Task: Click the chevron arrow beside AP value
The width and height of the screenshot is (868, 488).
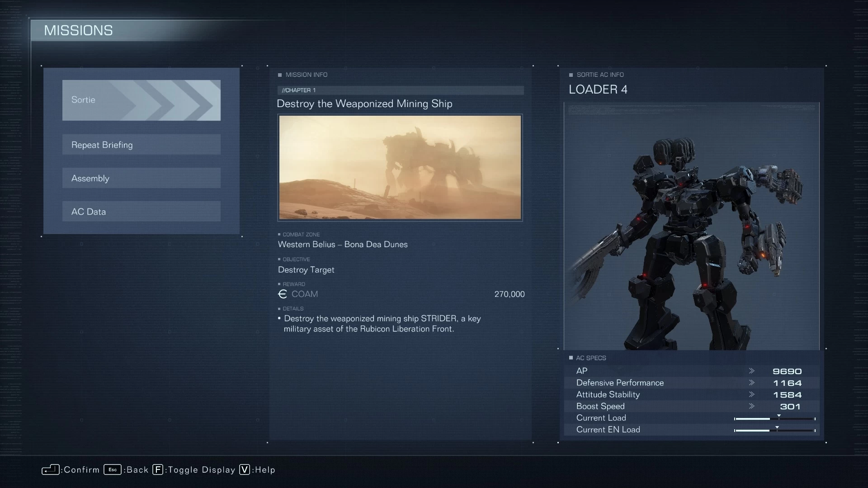Action: click(751, 371)
